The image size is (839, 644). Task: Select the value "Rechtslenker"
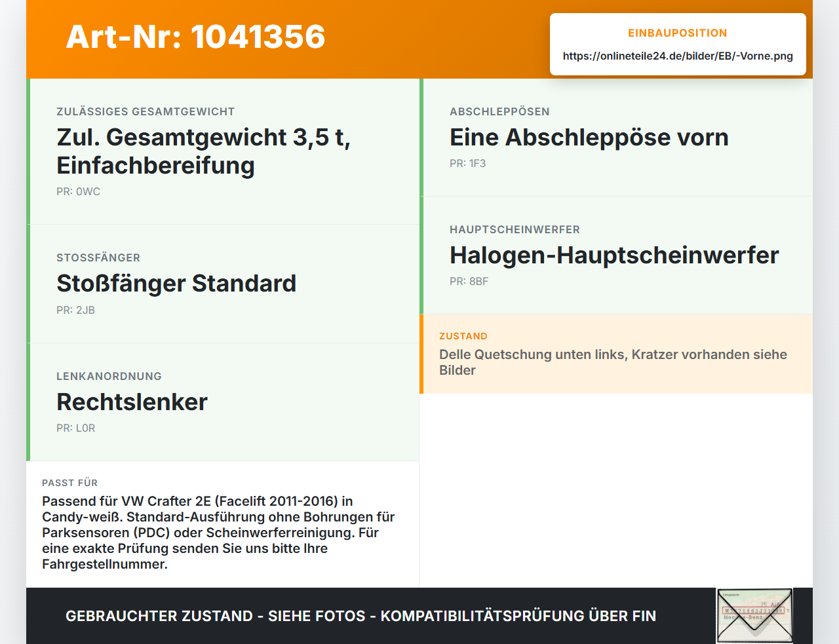pyautogui.click(x=132, y=402)
